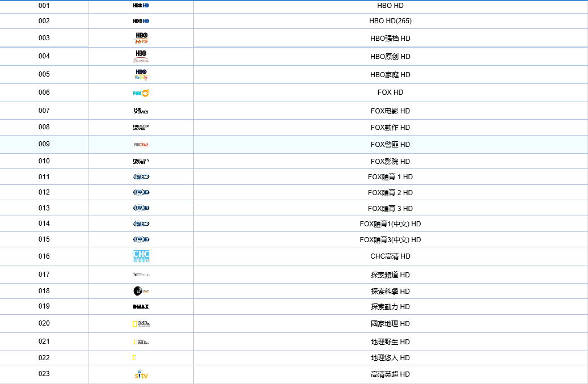Select the channel name 'FOX影院 HD'
Image resolution: width=588 pixels, height=384 pixels.
(390, 161)
